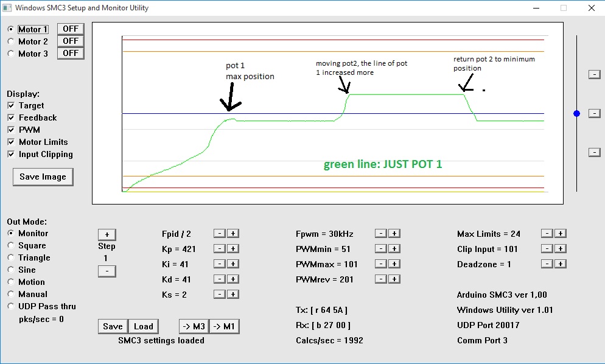Increase PWMmin with plus button
Viewport: 605px width, 364px height.
coord(394,248)
